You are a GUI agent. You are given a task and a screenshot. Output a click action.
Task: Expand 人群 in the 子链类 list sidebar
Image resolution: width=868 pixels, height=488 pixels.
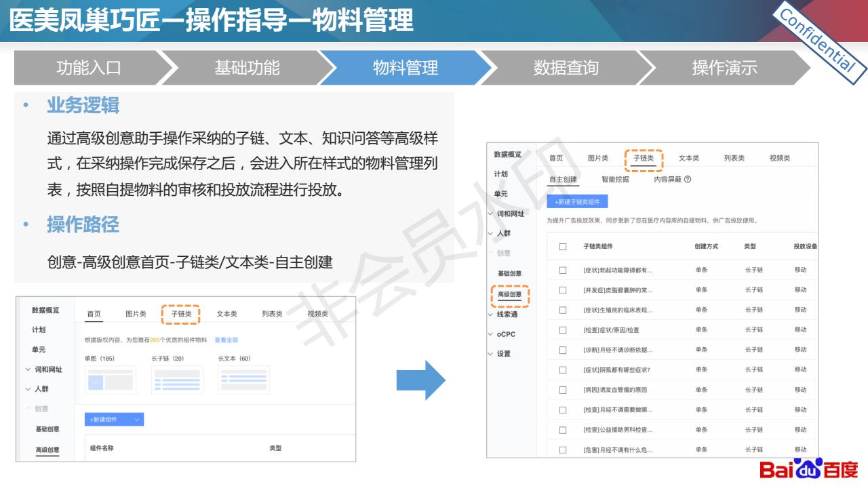point(491,233)
